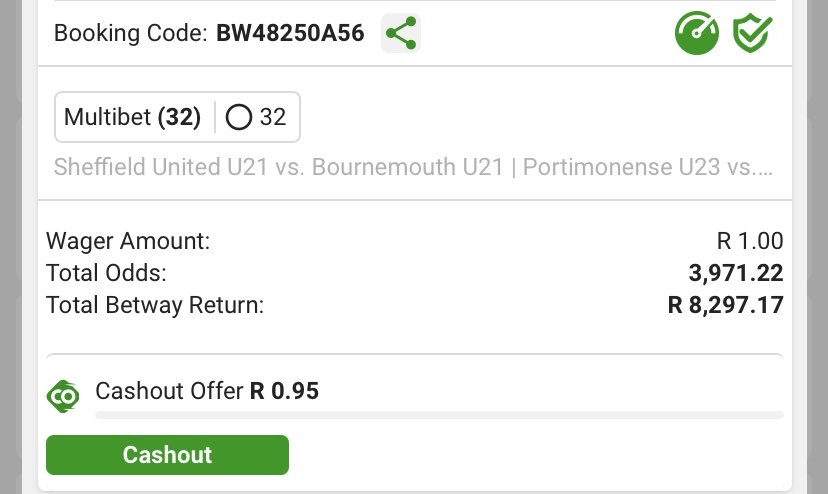Click the circle icon next to 32

239,117
